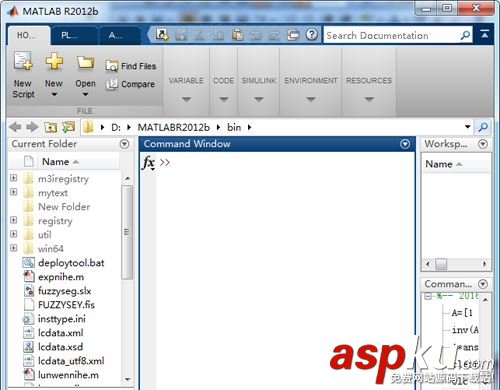Open Help question mark icon
This screenshot has height=390, width=500.
[312, 34]
